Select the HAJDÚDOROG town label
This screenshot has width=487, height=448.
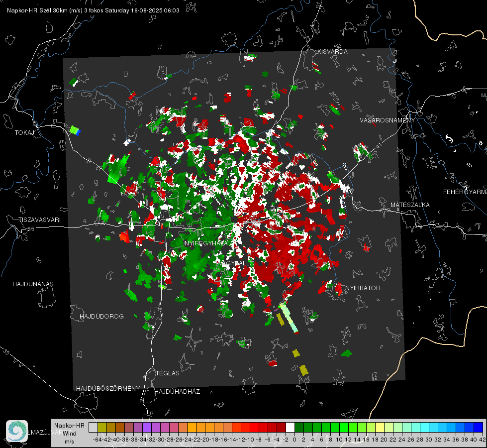click(x=101, y=317)
